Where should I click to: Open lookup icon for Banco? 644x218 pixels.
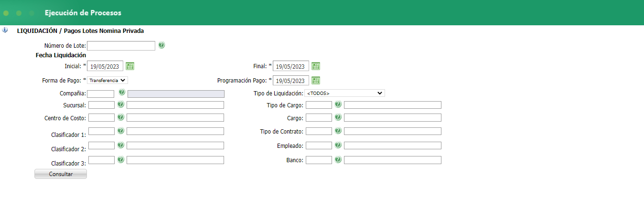point(338,159)
